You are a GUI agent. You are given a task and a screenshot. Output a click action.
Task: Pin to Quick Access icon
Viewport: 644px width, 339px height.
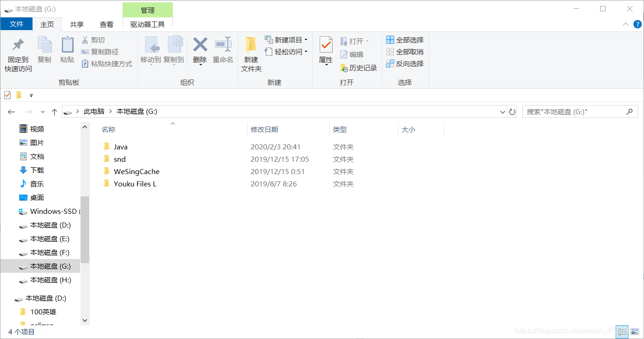[18, 45]
